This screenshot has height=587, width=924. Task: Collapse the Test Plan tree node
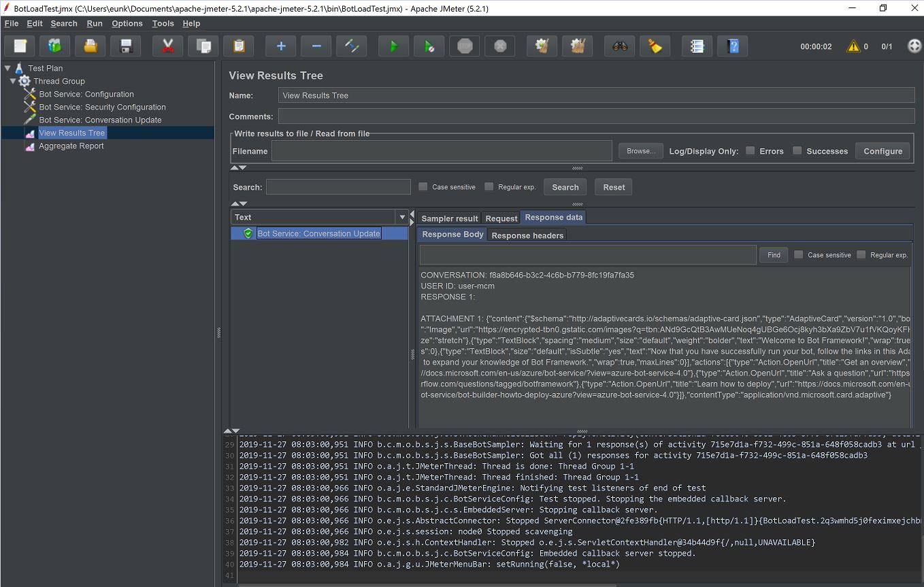pyautogui.click(x=7, y=68)
